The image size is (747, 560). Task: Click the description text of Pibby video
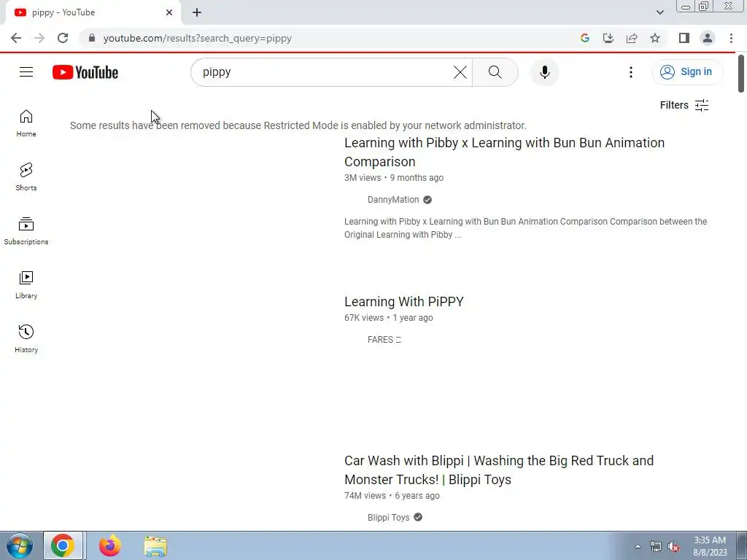tap(525, 228)
